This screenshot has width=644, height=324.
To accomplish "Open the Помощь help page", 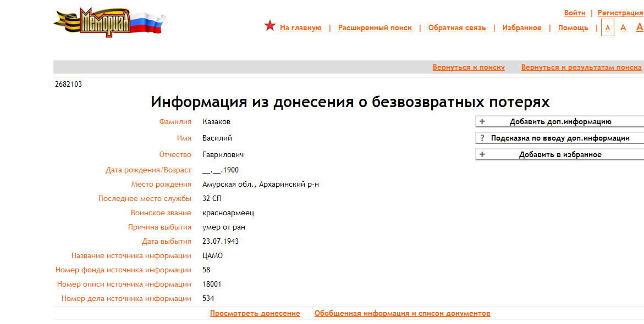I will point(573,28).
